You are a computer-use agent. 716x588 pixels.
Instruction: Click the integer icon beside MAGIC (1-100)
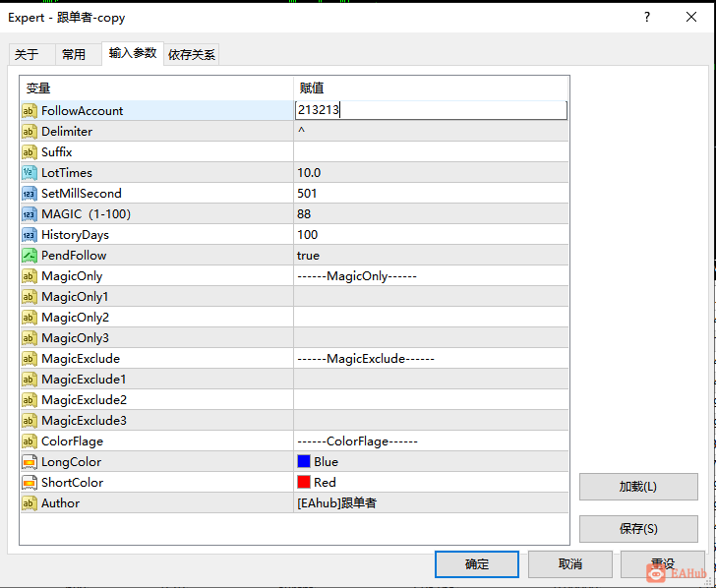point(30,214)
